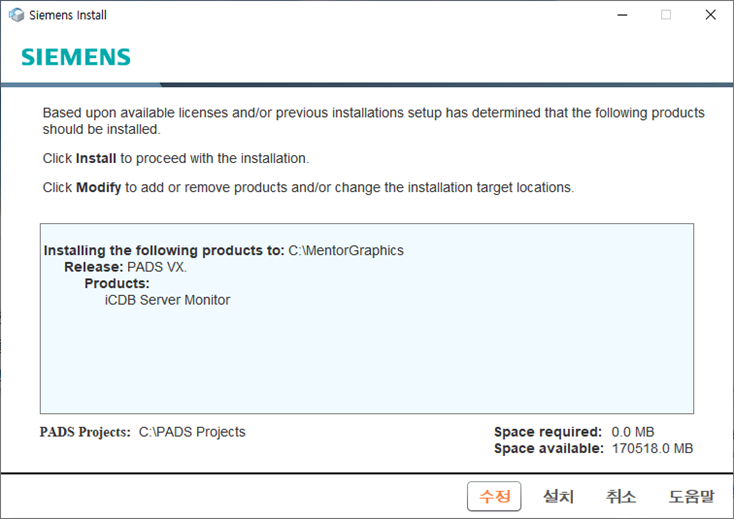The image size is (734, 519).
Task: Click the Siemens Install app icon in title bar
Action: click(x=16, y=15)
